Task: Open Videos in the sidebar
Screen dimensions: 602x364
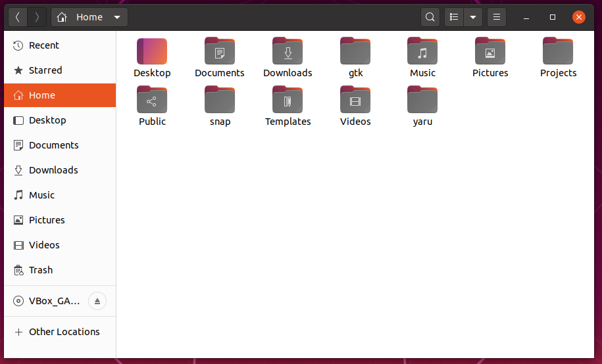Action: (x=60, y=244)
